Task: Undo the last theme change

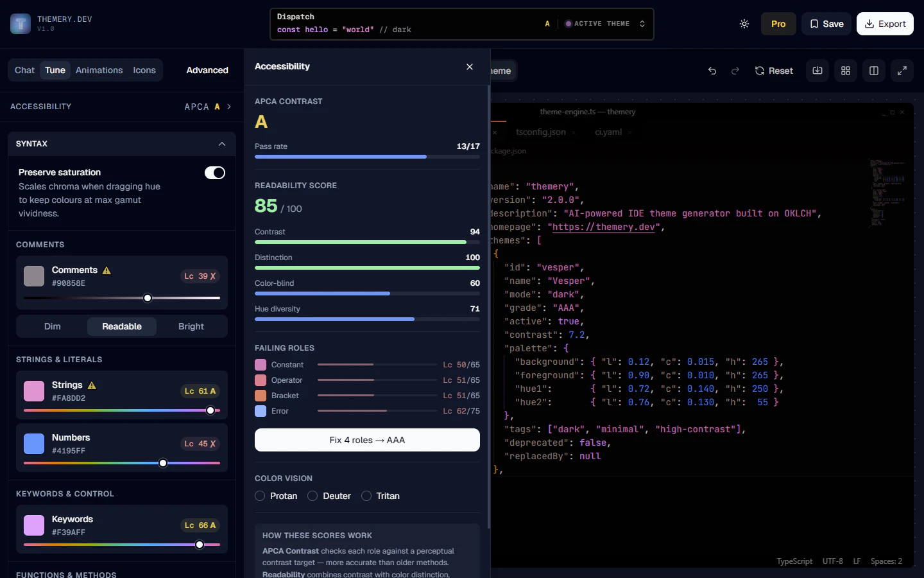Action: click(712, 71)
